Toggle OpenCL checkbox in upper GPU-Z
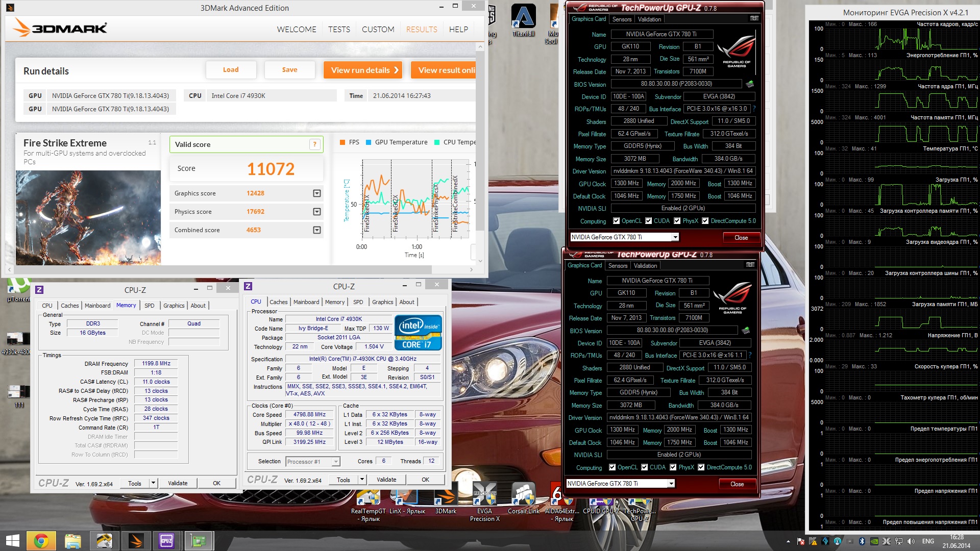This screenshot has width=980, height=551. pyautogui.click(x=617, y=221)
